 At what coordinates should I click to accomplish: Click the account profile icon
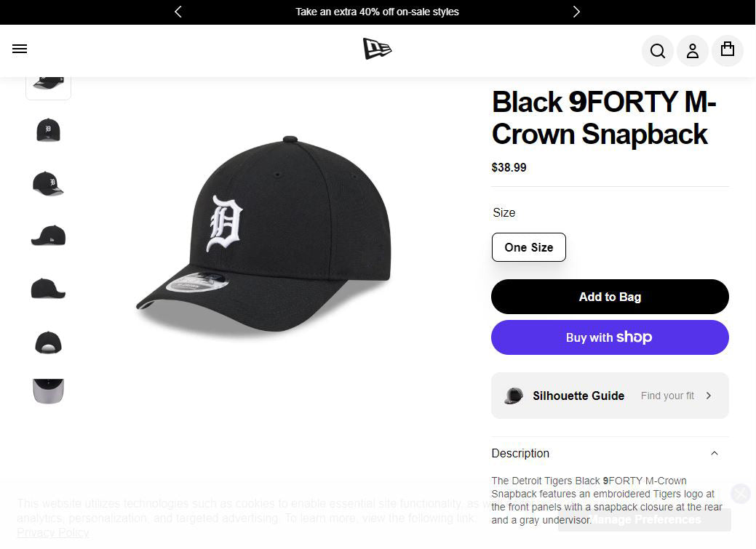pos(693,51)
